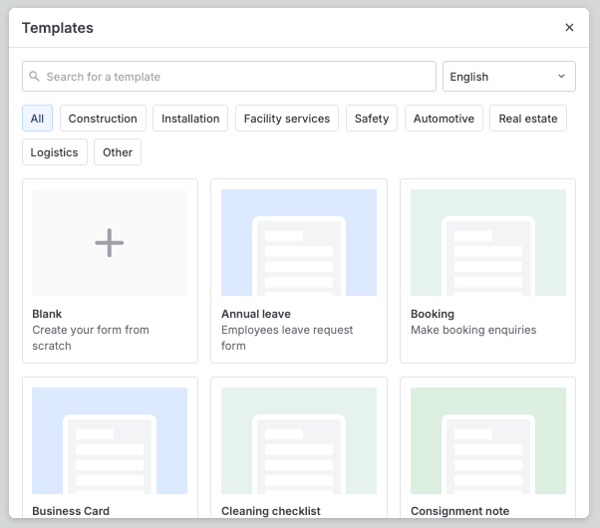
Task: Open the Consignment note template thumbnail
Action: pos(488,440)
